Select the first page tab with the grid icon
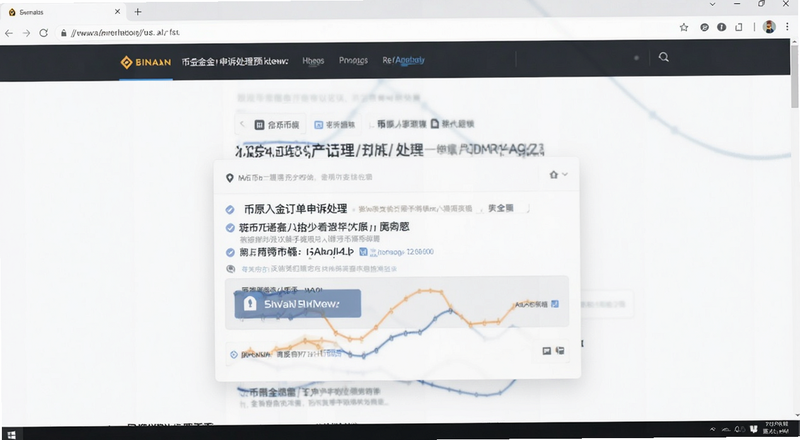The image size is (800, 440). pyautogui.click(x=277, y=125)
